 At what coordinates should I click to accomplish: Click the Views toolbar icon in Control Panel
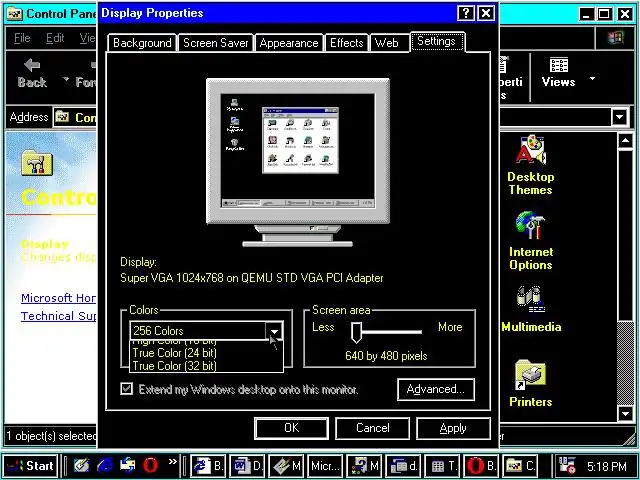(558, 73)
